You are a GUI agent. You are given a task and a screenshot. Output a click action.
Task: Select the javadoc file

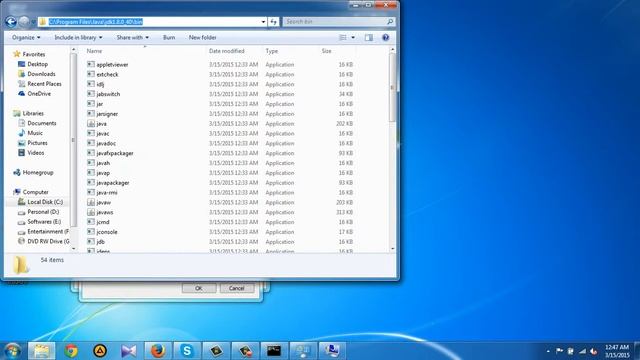106,143
